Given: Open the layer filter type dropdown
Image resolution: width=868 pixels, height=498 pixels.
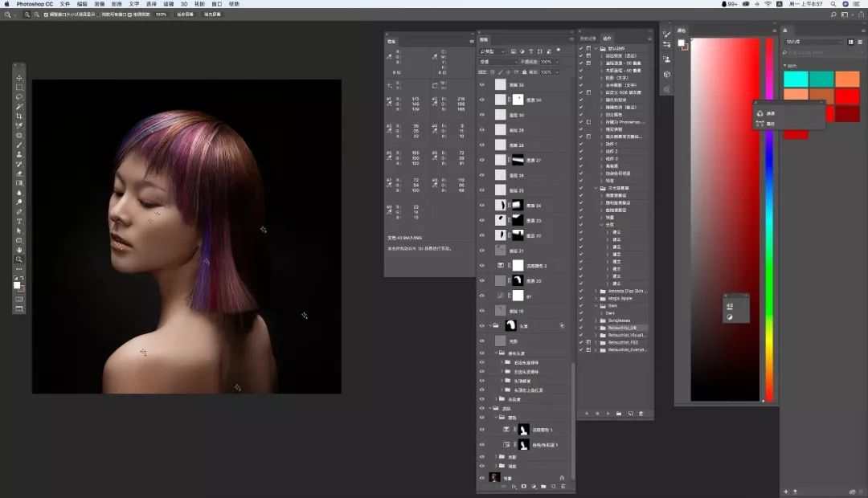Looking at the screenshot, I should point(493,51).
